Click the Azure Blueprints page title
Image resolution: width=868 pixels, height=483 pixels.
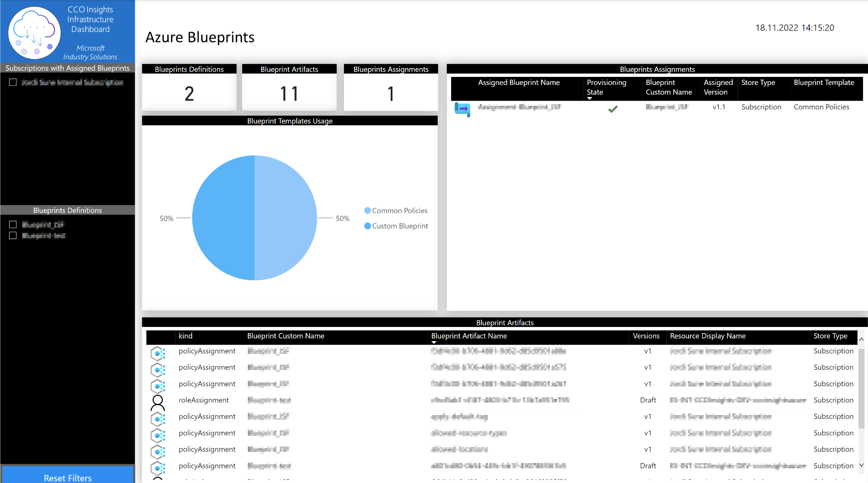pos(200,37)
